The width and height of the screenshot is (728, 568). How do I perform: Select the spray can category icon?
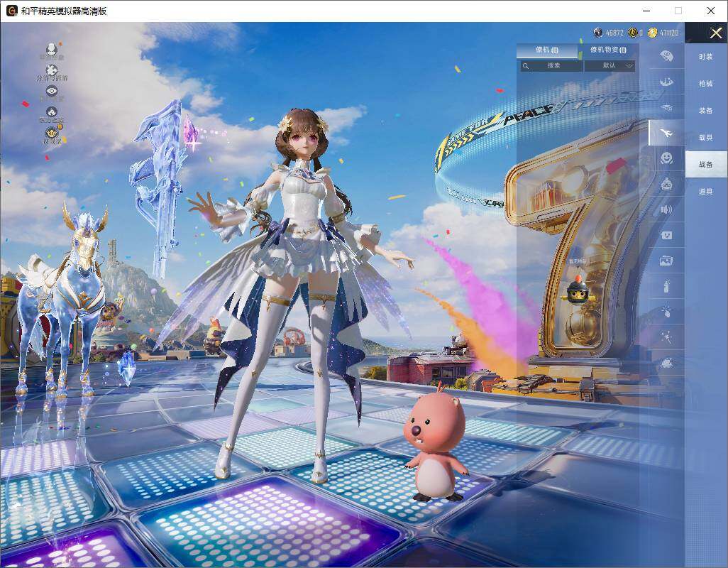[x=667, y=286]
